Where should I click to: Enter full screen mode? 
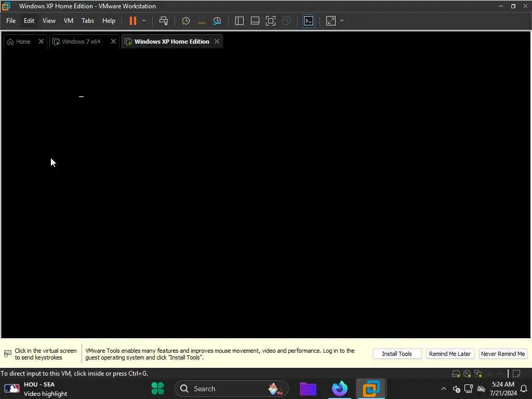270,21
